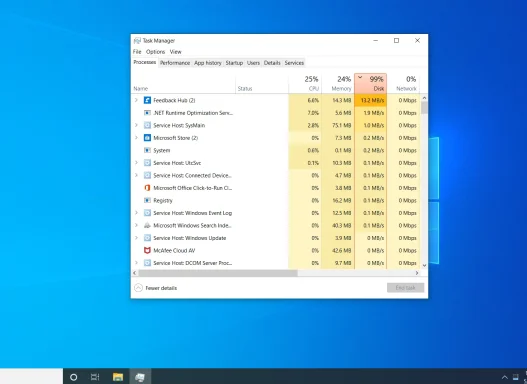Click the End task button
Screen dimensions: 527x384
[x=405, y=288]
